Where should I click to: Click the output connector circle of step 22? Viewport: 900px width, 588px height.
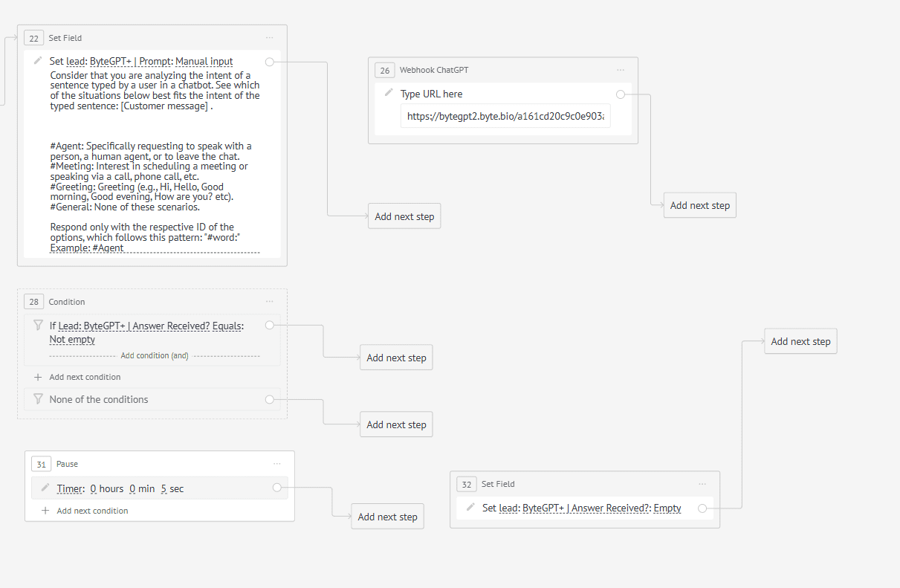270,62
